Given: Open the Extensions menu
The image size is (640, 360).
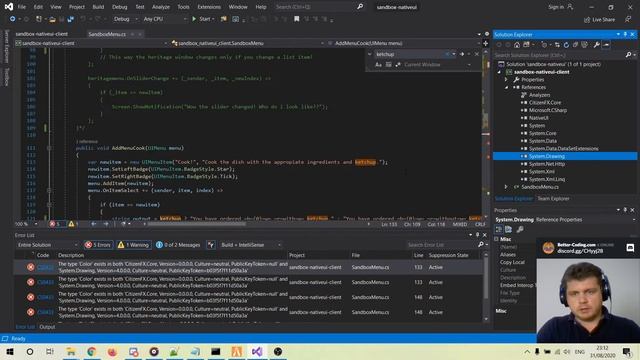Looking at the screenshot, I should [209, 7].
